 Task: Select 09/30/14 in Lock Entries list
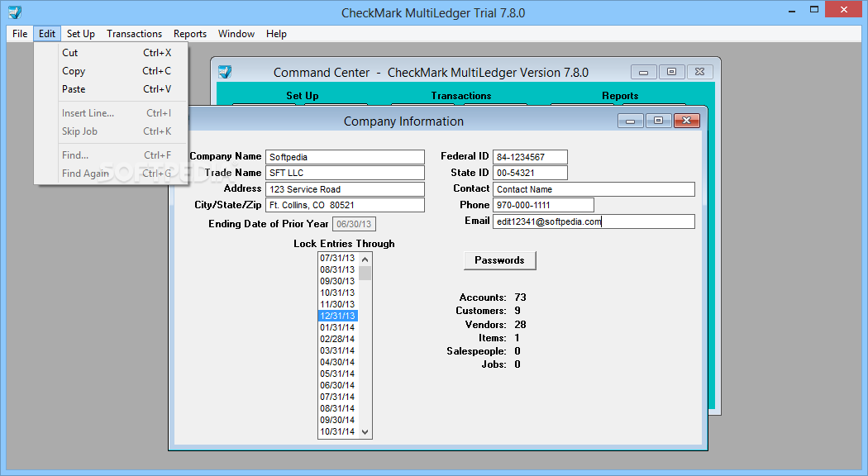coord(337,420)
